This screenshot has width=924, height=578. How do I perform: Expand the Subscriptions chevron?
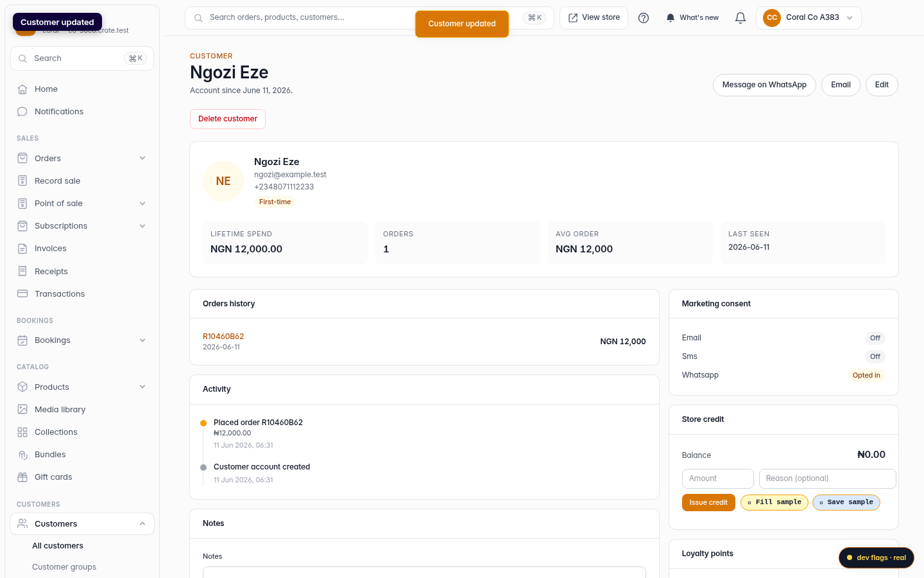(x=142, y=226)
